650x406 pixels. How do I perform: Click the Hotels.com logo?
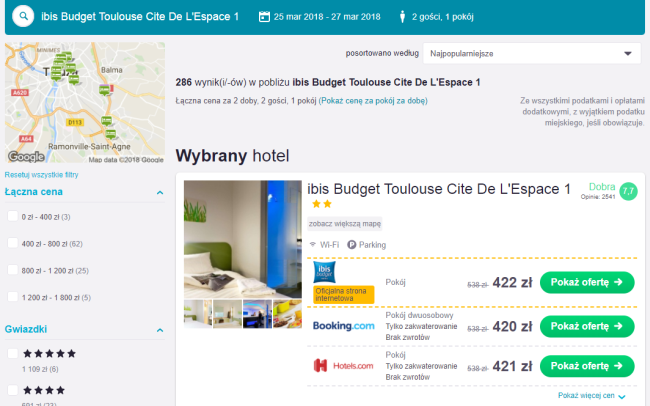pos(344,366)
